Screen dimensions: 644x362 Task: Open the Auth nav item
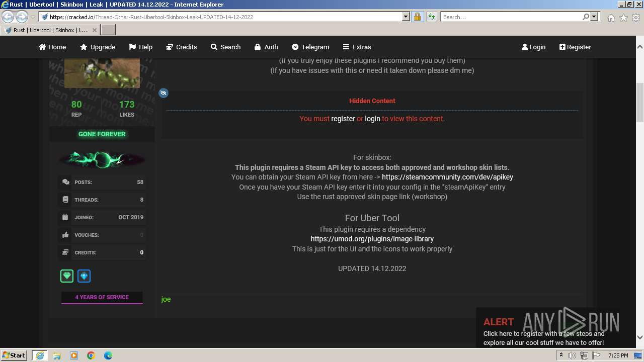point(266,47)
